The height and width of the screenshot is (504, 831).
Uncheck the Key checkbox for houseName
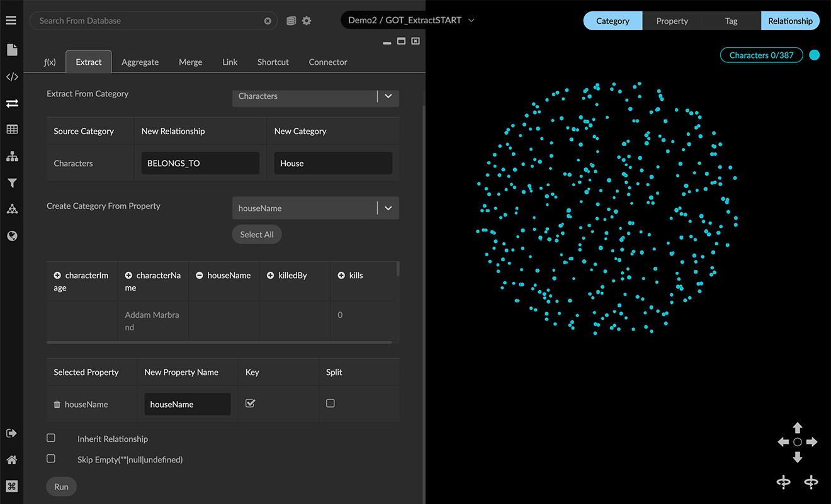[250, 403]
